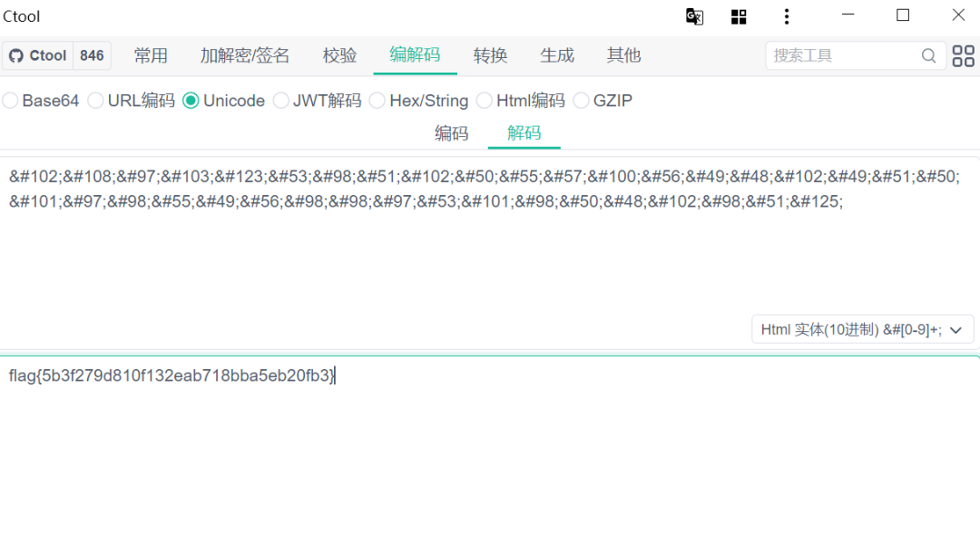The height and width of the screenshot is (536, 980).
Task: Select the Base64 radio option
Action: (x=11, y=101)
